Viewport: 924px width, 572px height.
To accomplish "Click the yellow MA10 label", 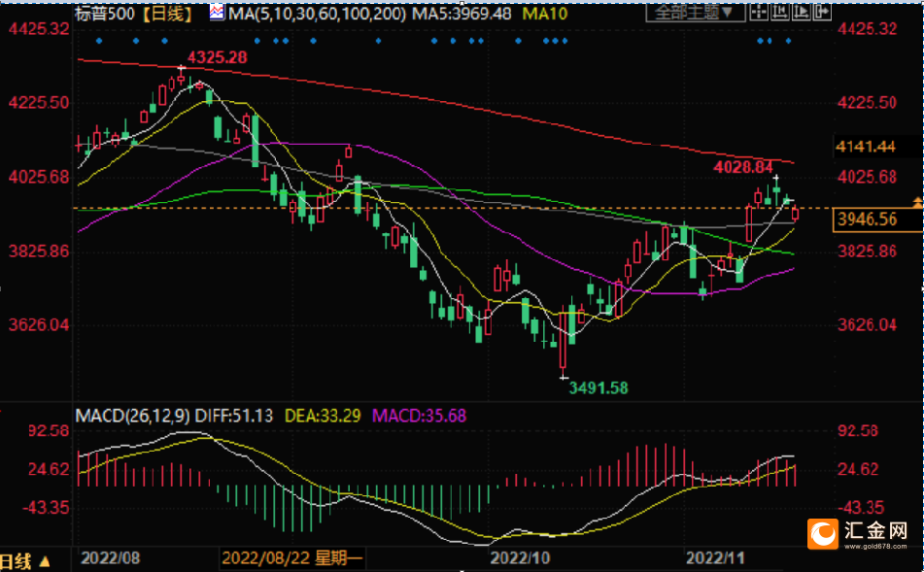I will tap(545, 13).
